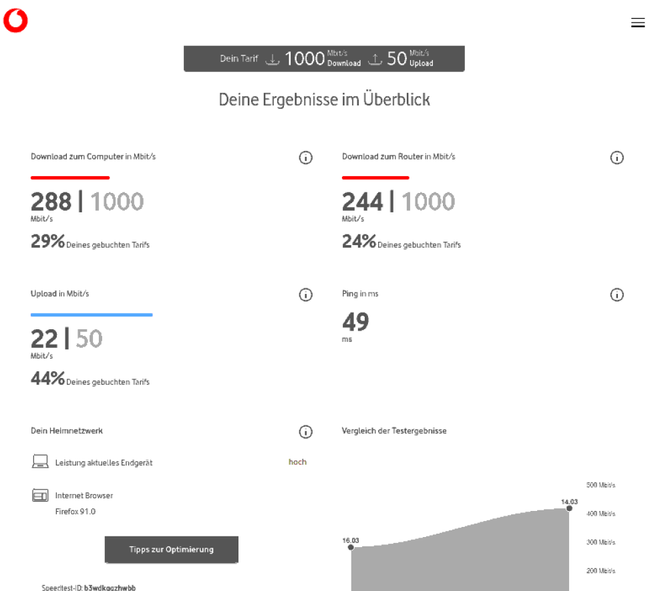
Task: Click the 400 Mbit/s chart axis label
Action: [x=601, y=514]
